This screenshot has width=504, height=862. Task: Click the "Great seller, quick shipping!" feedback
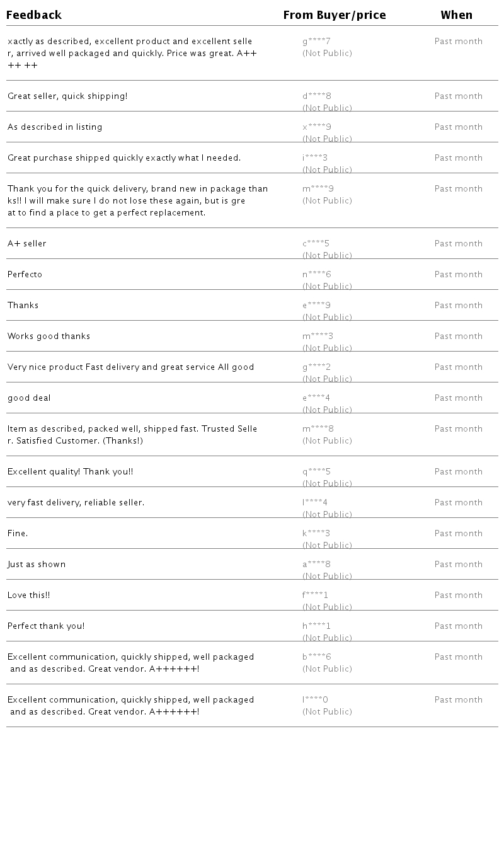click(67, 96)
